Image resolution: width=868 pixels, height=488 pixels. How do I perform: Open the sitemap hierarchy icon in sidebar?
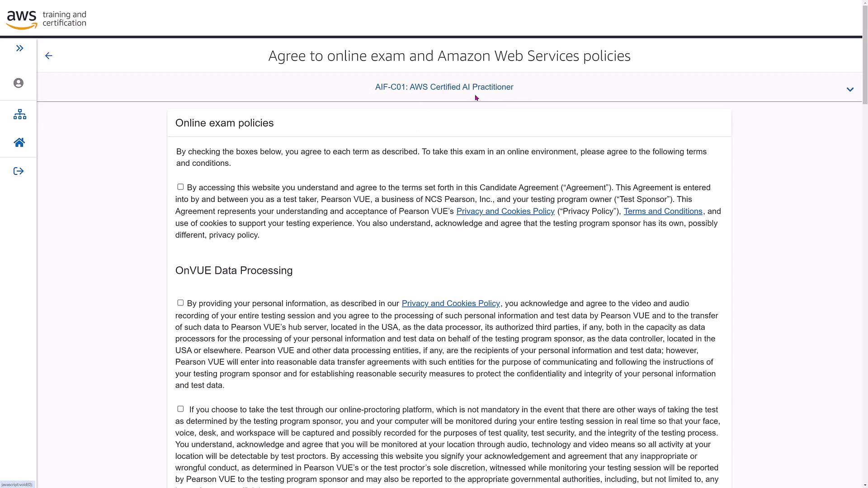19,114
